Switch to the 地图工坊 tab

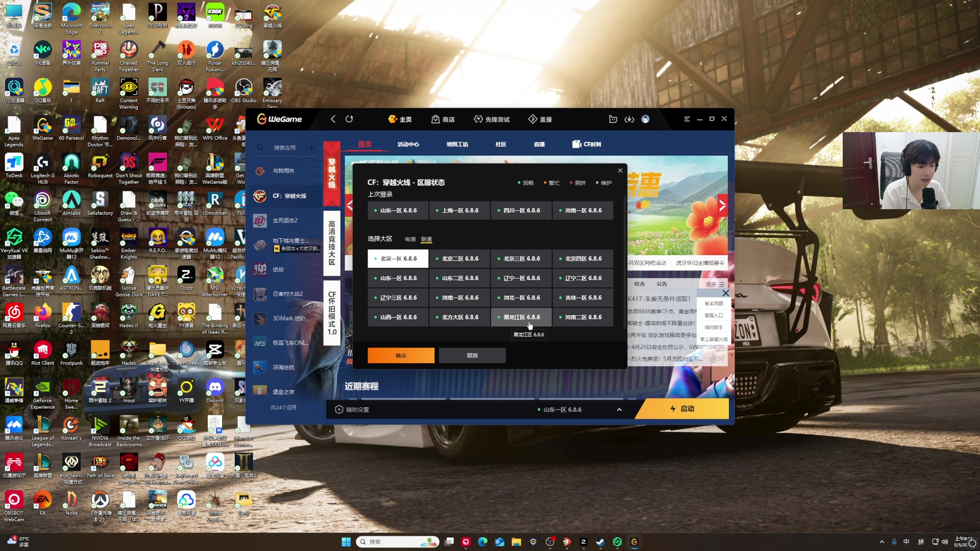click(x=457, y=144)
